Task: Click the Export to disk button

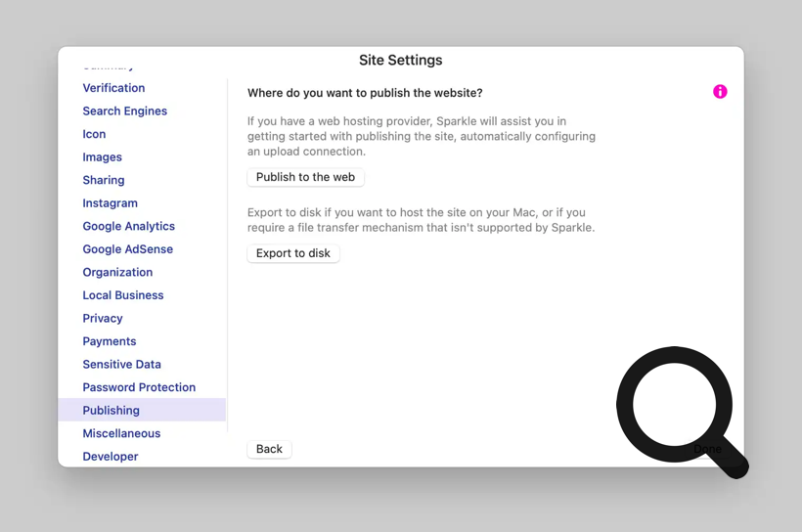Action: (293, 253)
